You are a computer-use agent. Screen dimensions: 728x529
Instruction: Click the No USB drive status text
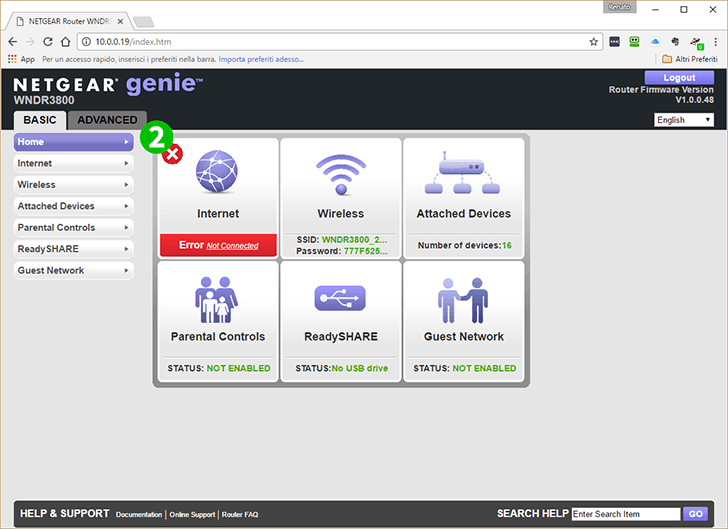pos(360,368)
